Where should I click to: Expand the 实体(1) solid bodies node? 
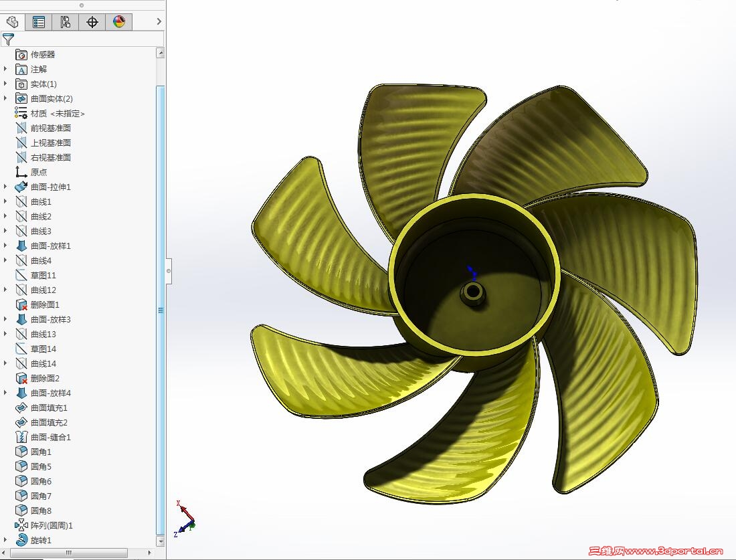coord(5,84)
